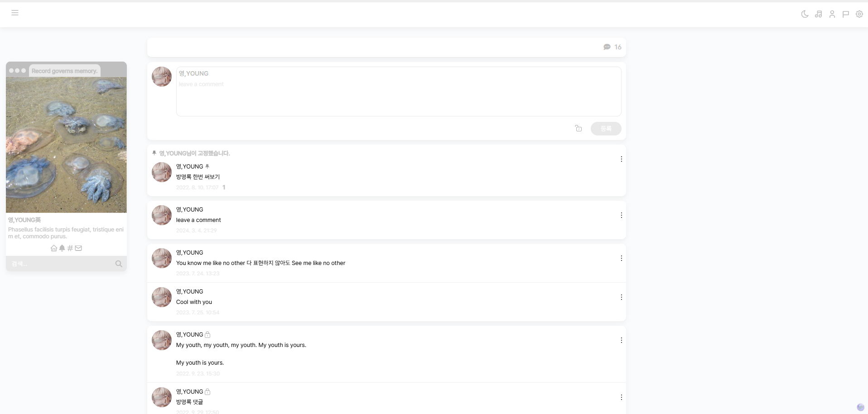Click the comment count bubble icon
The height and width of the screenshot is (414, 868).
607,47
